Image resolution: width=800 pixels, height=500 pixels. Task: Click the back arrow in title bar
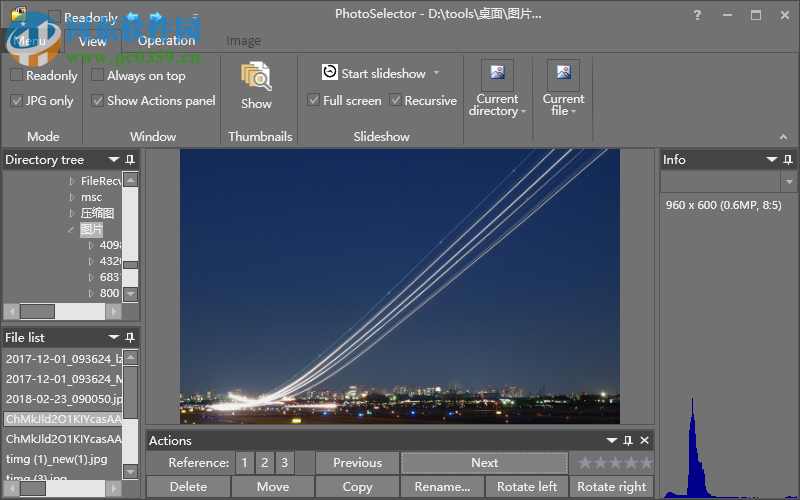(132, 17)
